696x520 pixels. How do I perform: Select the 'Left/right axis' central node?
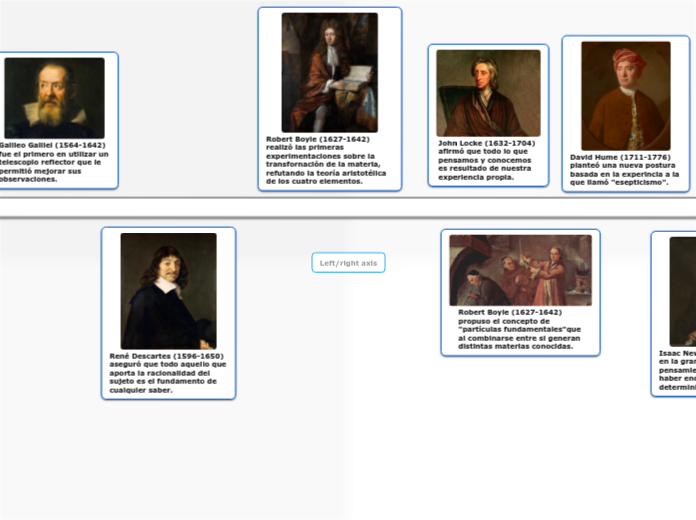point(348,263)
